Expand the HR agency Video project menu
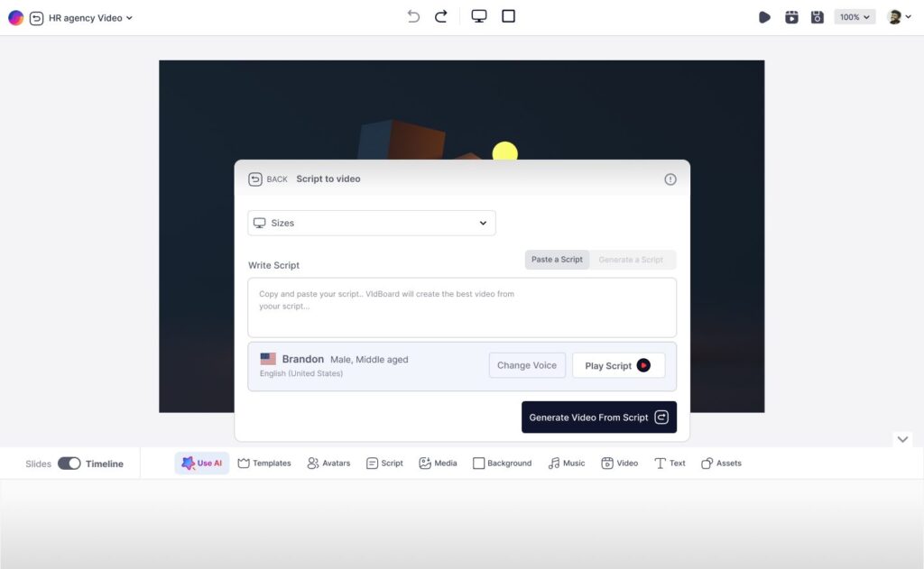924x569 pixels. (90, 18)
